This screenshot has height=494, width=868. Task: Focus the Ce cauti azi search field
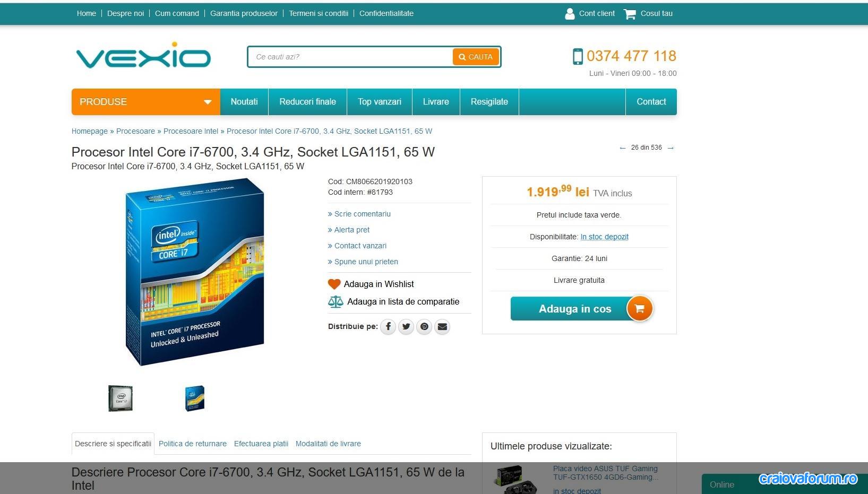click(x=350, y=57)
